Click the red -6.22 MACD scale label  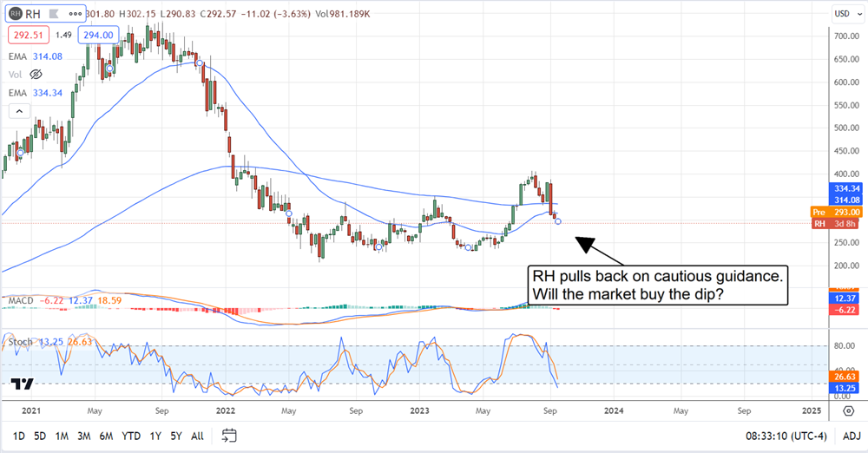(x=845, y=310)
